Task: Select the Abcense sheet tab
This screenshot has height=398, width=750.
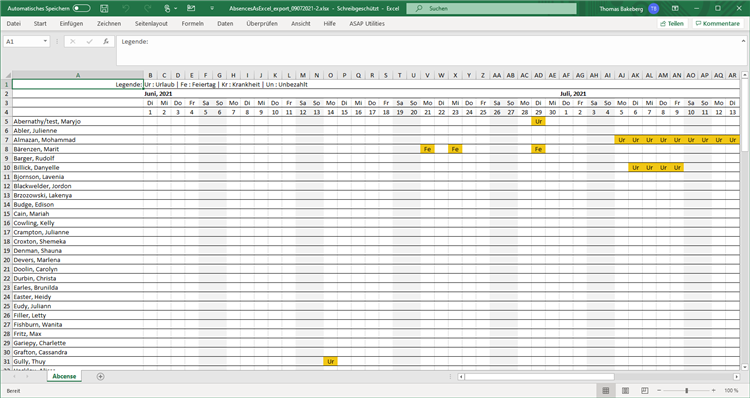Action: [64, 376]
